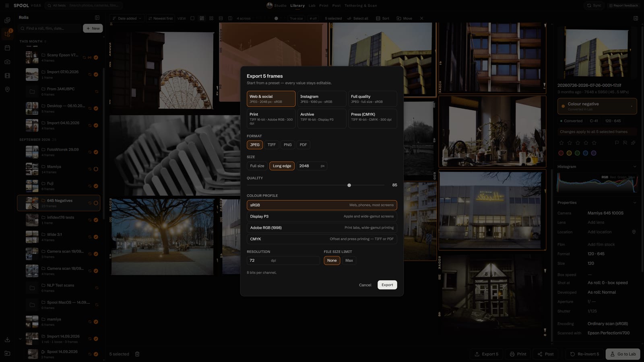Open the cameras section in the left sidebar
The height and width of the screenshot is (362, 644).
click(7, 62)
